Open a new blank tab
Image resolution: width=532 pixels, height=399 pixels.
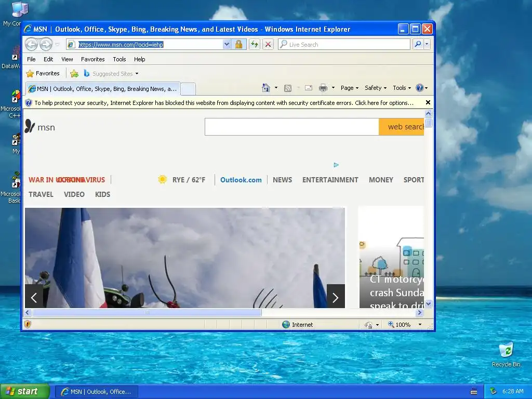point(188,89)
